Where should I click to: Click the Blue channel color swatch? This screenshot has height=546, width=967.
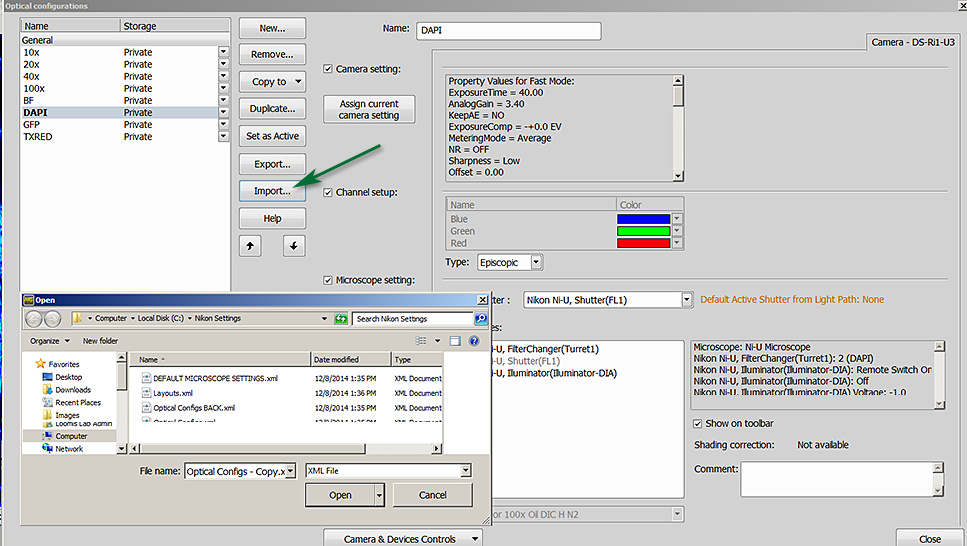point(642,219)
